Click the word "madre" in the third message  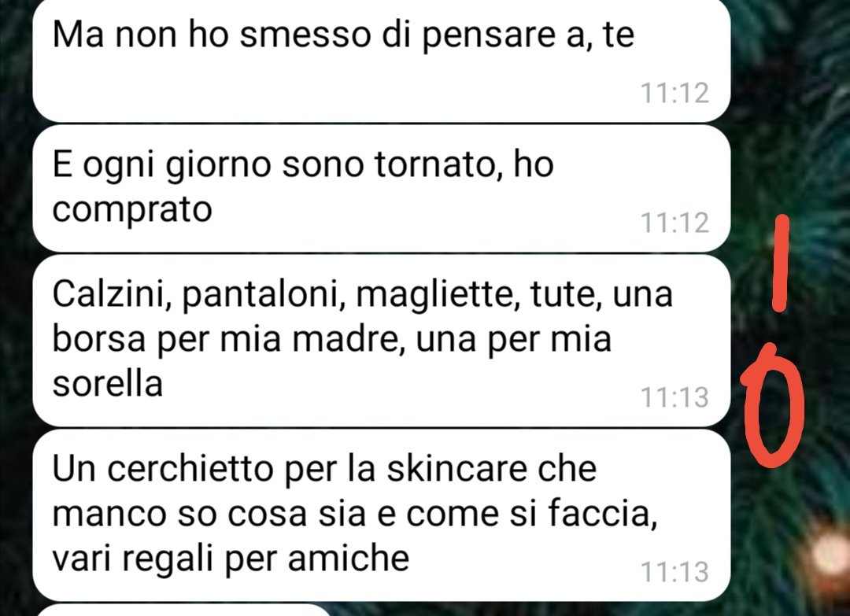[348, 340]
